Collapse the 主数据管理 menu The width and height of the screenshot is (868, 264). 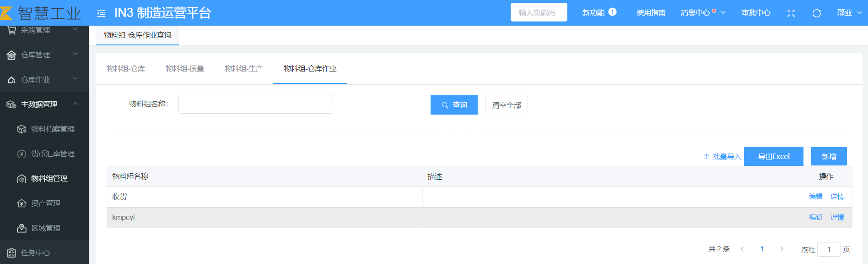click(x=43, y=104)
